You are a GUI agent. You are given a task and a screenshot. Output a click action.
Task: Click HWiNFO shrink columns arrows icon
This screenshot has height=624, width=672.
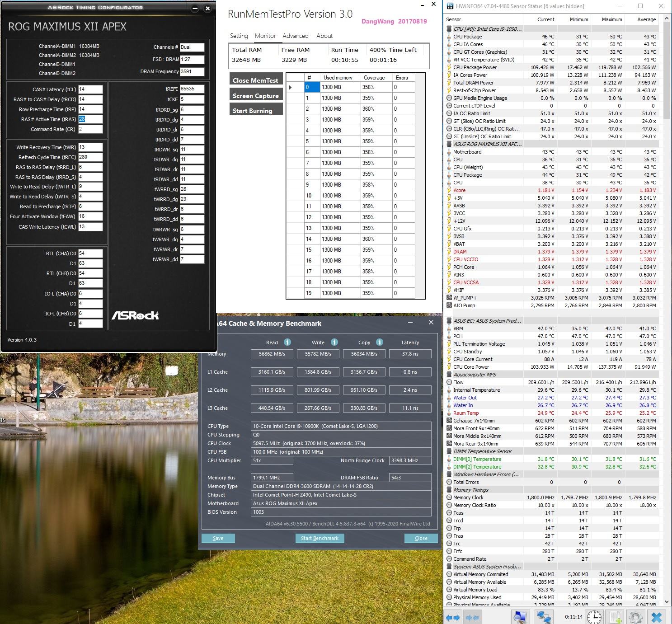pyautogui.click(x=472, y=617)
